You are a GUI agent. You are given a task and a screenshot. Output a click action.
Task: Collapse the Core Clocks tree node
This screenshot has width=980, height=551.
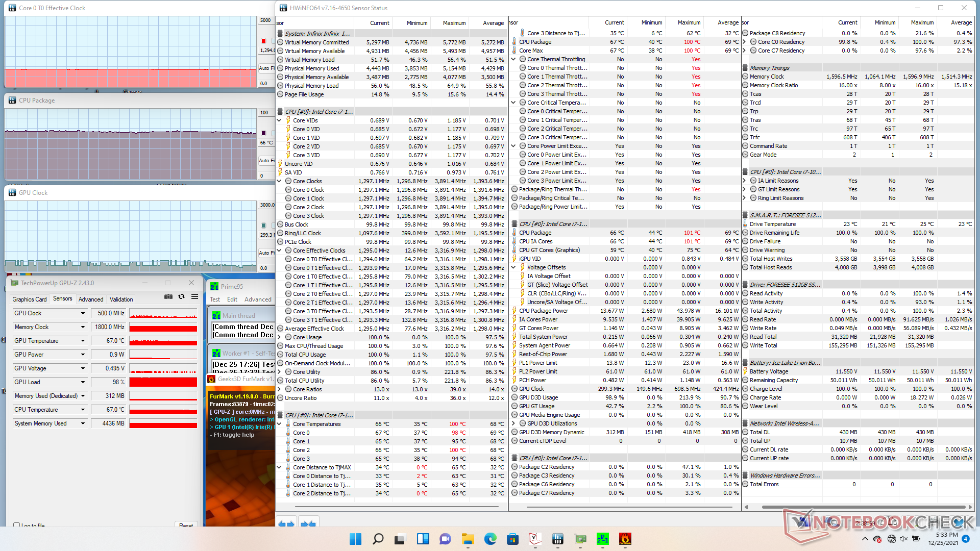point(279,181)
